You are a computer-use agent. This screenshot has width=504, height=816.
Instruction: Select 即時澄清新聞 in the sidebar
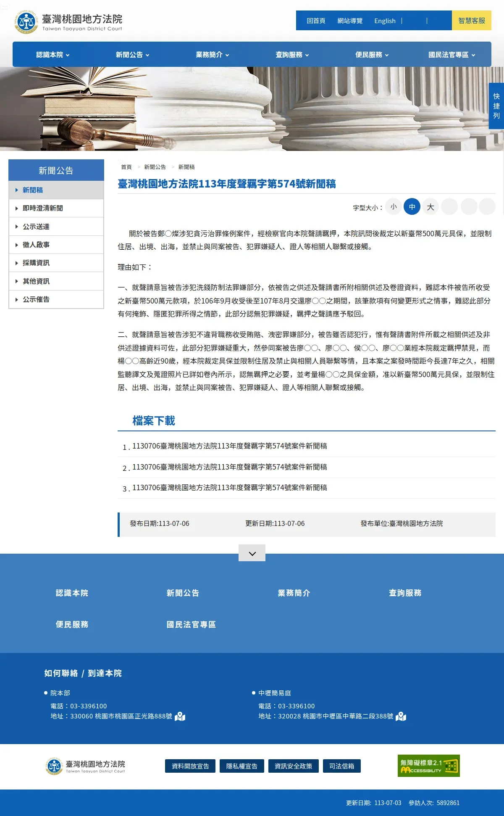(56, 208)
